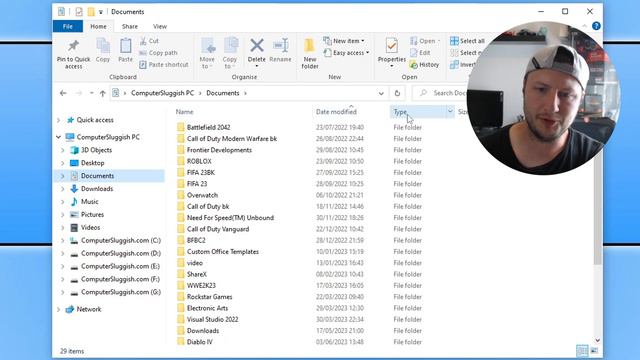Viewport: 640px width, 360px height.
Task: Expand the Network node
Action: tap(58, 309)
